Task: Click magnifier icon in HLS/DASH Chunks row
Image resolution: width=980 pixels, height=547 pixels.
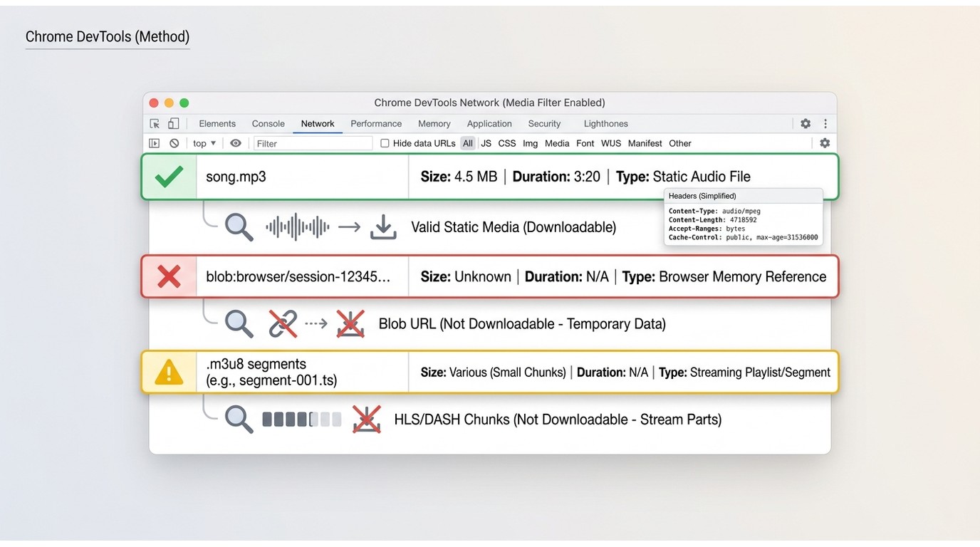Action: (239, 420)
